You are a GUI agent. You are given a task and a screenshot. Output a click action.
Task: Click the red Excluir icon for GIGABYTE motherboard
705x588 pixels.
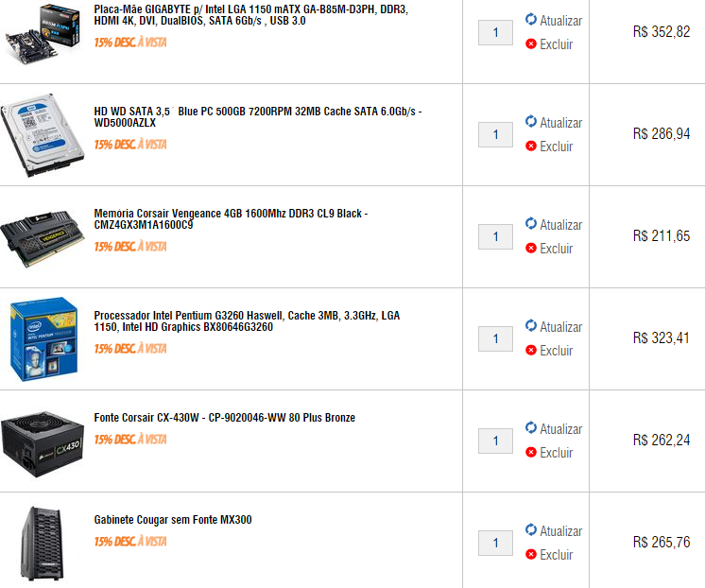(531, 43)
